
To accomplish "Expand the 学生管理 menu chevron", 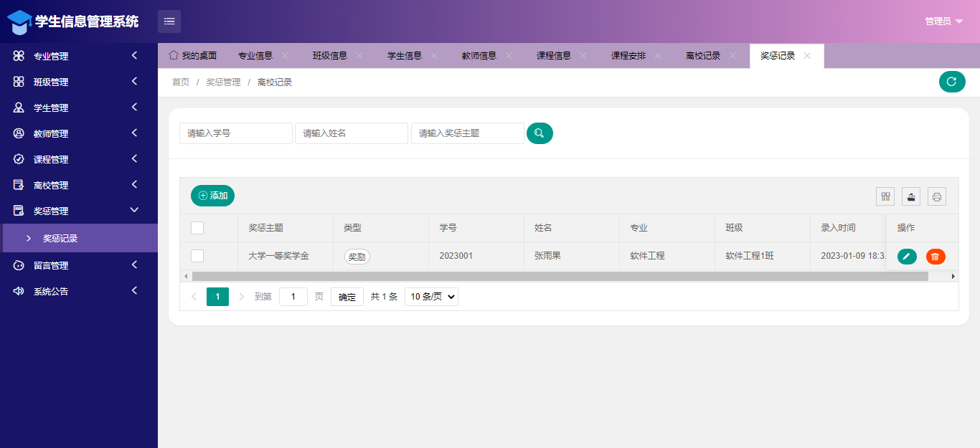I will tap(134, 108).
